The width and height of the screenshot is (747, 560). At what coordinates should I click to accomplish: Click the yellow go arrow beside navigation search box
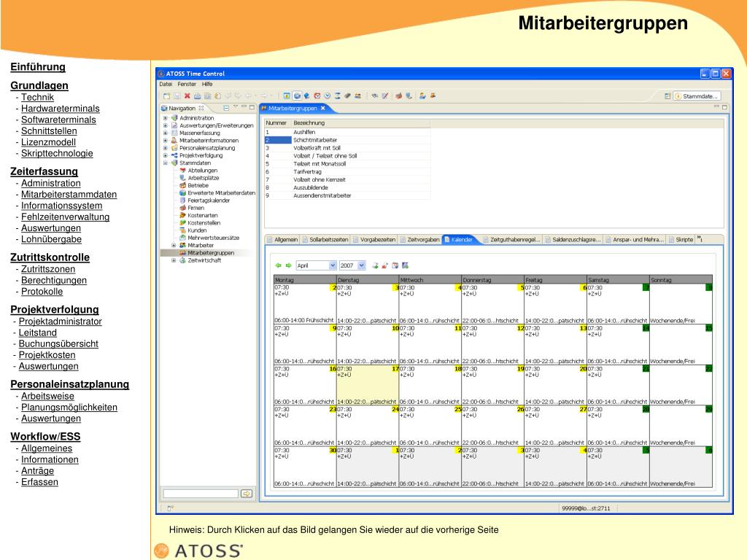[247, 494]
